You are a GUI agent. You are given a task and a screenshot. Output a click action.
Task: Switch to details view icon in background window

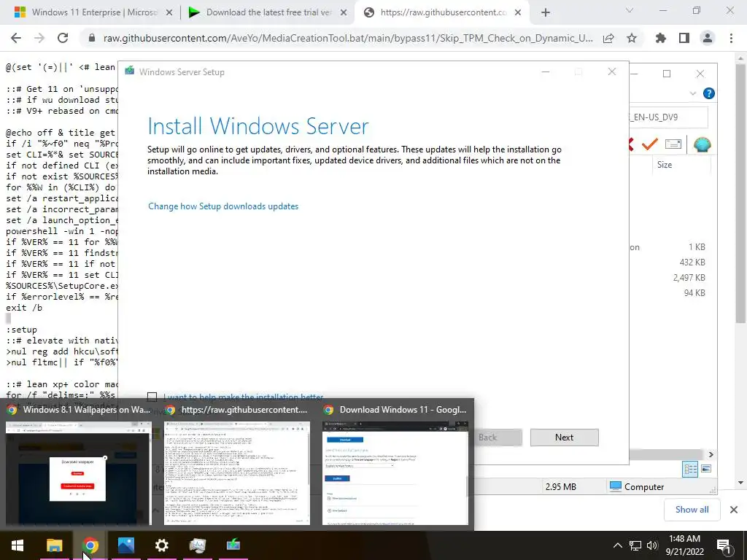690,469
